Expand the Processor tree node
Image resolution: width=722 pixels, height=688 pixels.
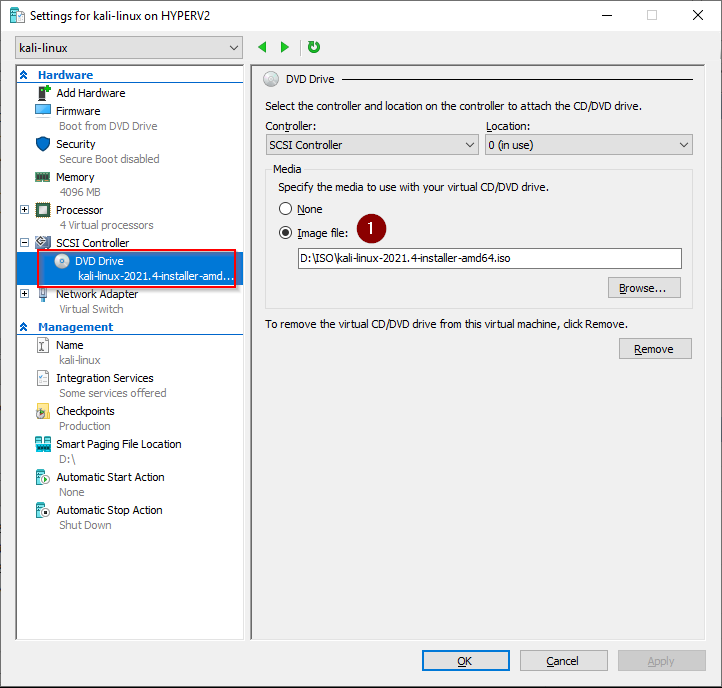click(x=25, y=210)
